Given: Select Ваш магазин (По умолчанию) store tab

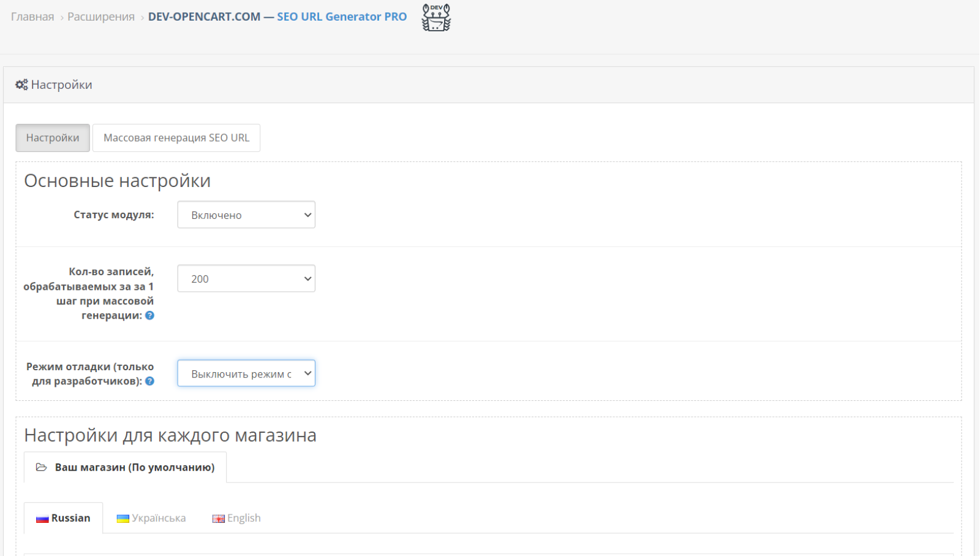Looking at the screenshot, I should [125, 467].
